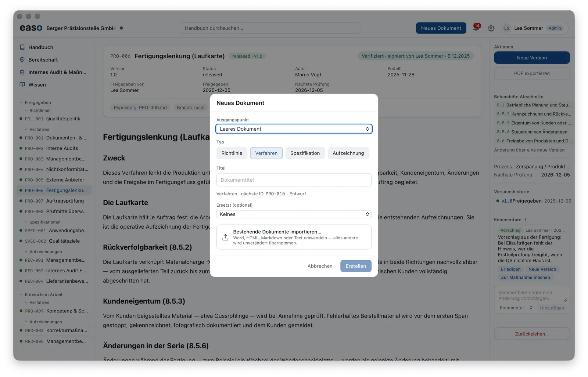Select the Spezifikation document type
The image size is (588, 377).
(305, 153)
